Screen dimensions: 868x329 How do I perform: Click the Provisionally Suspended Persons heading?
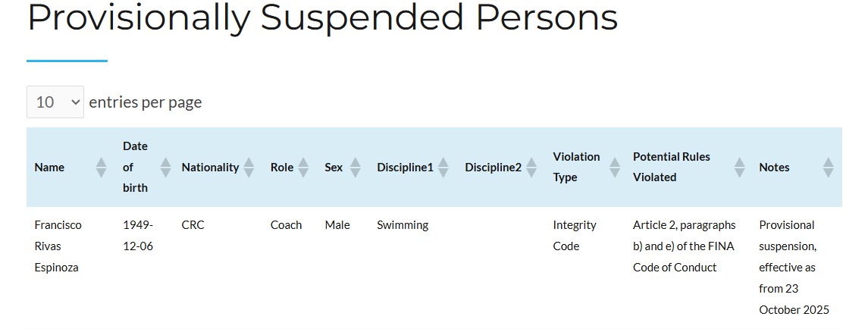coord(322,18)
